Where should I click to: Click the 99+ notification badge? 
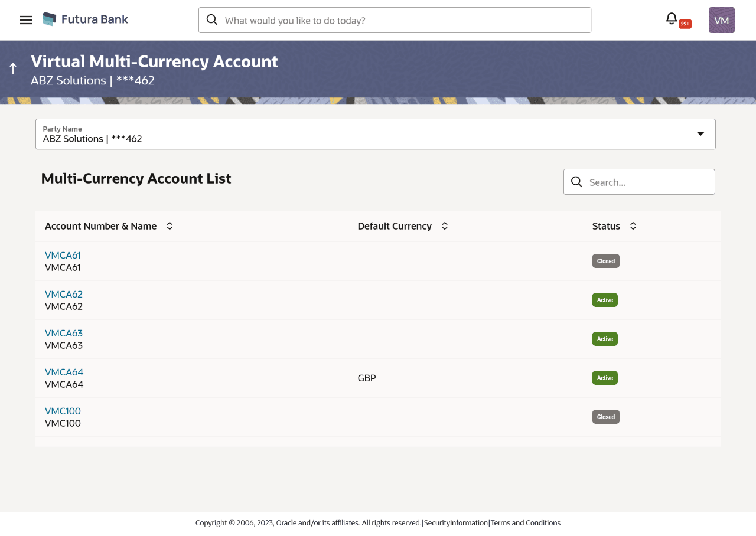point(684,24)
